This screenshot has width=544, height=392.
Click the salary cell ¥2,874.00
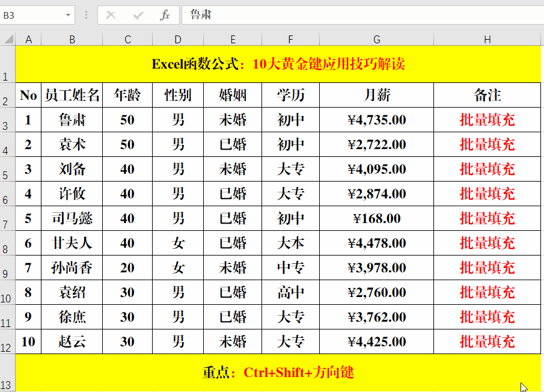pyautogui.click(x=376, y=194)
